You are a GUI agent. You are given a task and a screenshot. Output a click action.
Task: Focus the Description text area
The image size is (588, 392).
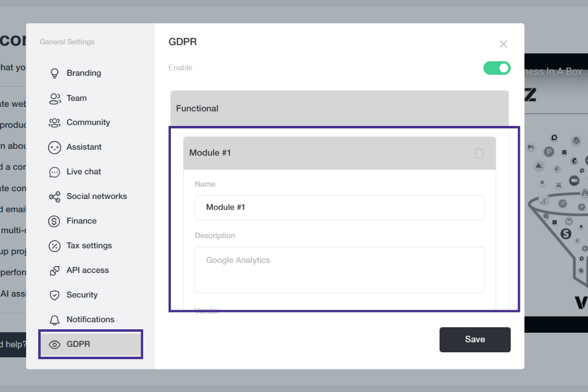tap(339, 269)
